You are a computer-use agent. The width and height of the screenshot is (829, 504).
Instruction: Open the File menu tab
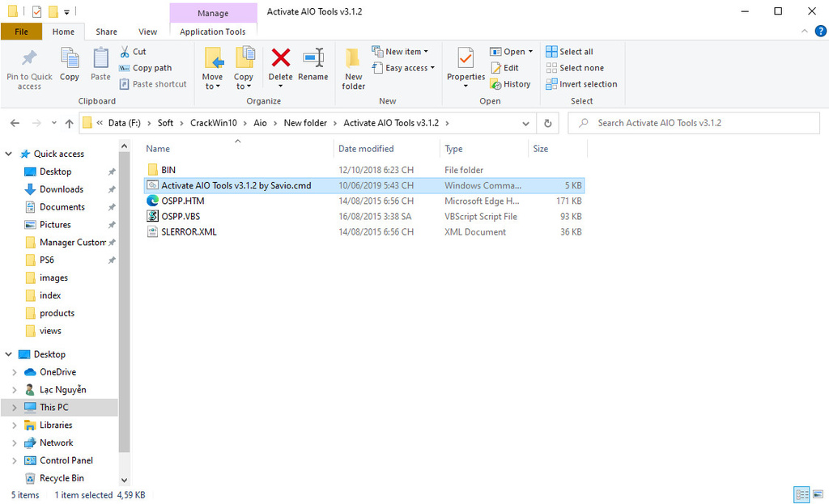(21, 32)
